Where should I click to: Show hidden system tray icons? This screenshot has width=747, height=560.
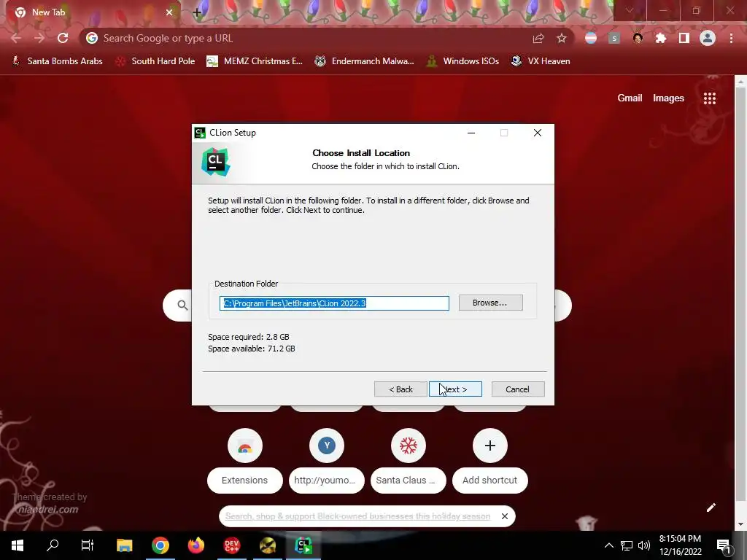pyautogui.click(x=609, y=545)
